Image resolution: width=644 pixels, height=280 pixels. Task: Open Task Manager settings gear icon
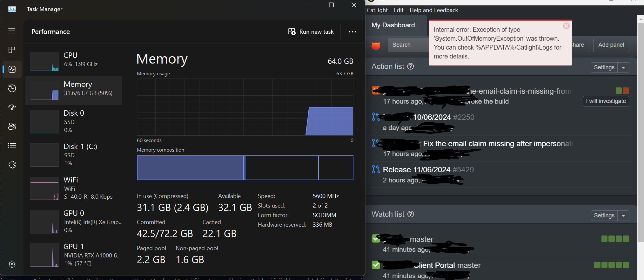tap(12, 264)
